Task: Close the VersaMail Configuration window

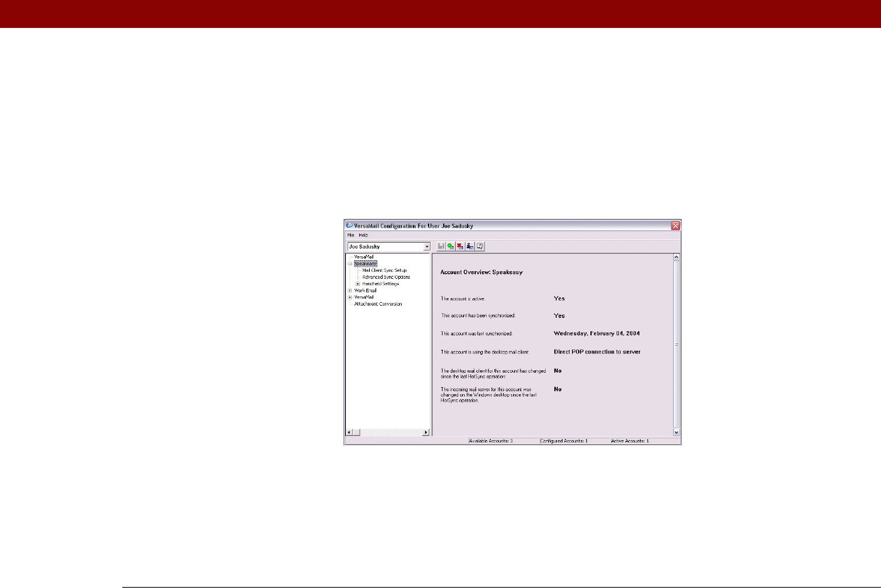Action: [x=675, y=225]
